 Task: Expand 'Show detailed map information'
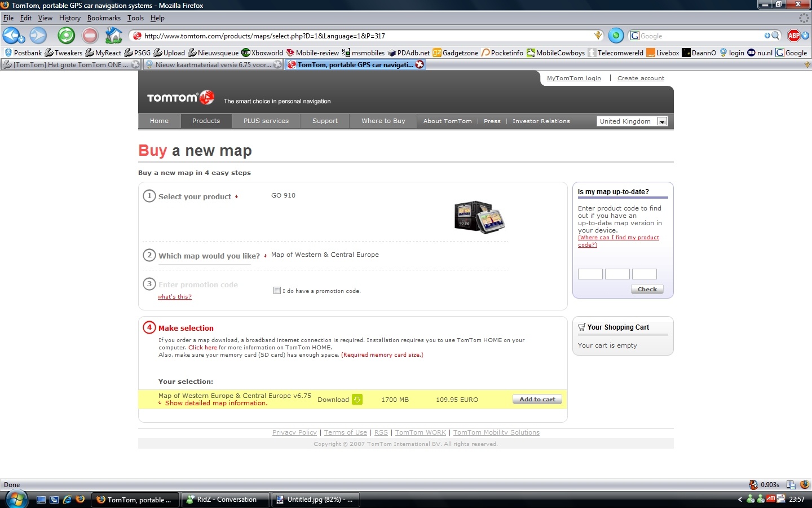[x=213, y=403]
